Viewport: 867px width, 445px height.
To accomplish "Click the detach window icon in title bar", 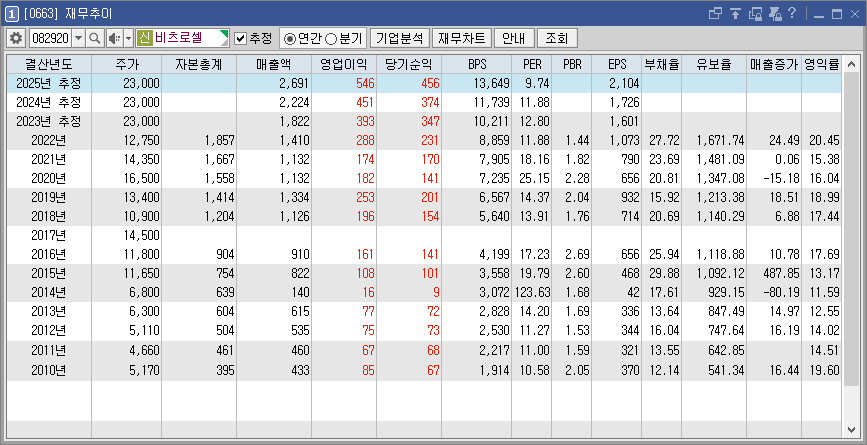I will click(x=715, y=13).
